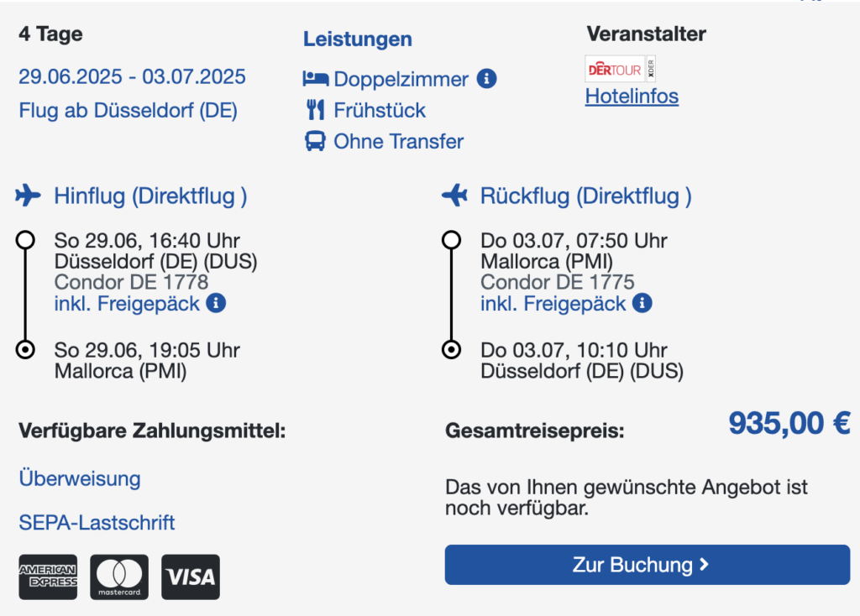
Task: Click the bus icon by Ohne Transfer
Action: [x=315, y=141]
